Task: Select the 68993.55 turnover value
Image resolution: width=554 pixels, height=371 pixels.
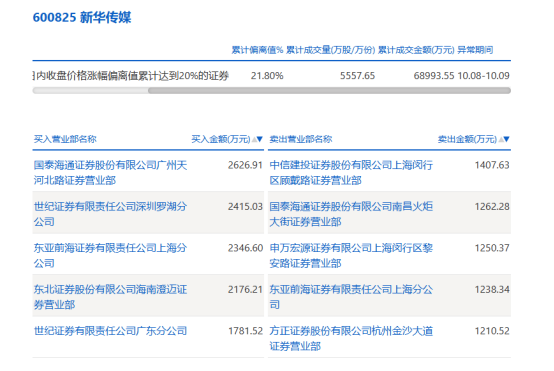Action: [x=434, y=76]
